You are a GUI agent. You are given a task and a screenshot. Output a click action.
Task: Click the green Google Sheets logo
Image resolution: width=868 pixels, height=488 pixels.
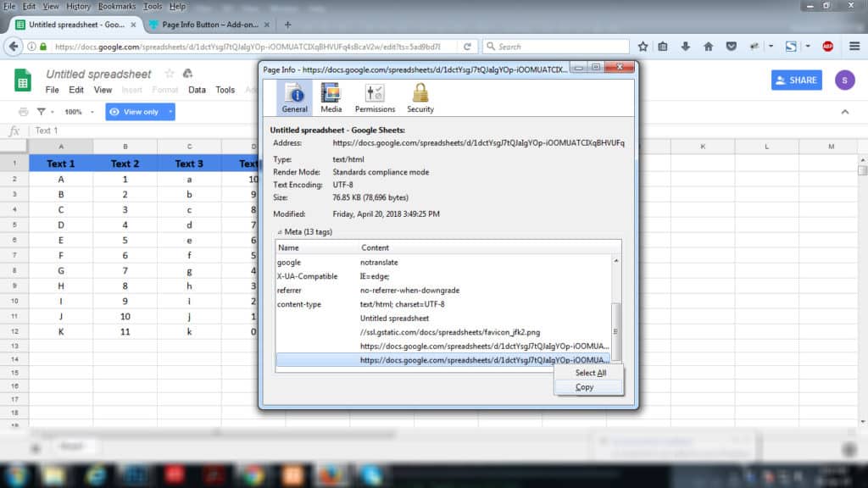(23, 80)
